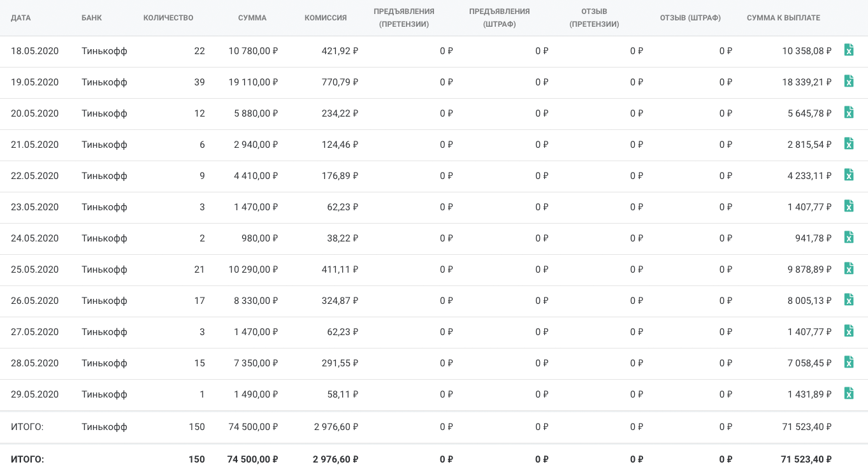868x474 pixels.
Task: Click the amount 7 350,00 ₽
Action: tap(256, 363)
